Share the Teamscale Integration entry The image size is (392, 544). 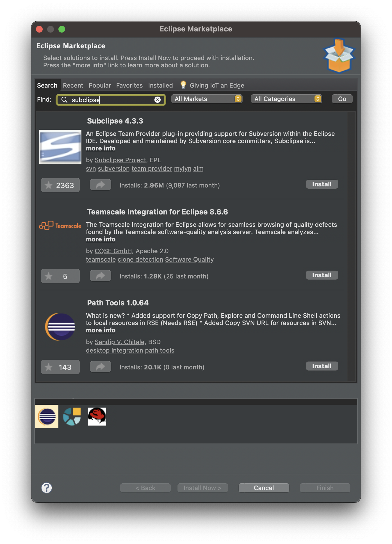click(x=101, y=276)
